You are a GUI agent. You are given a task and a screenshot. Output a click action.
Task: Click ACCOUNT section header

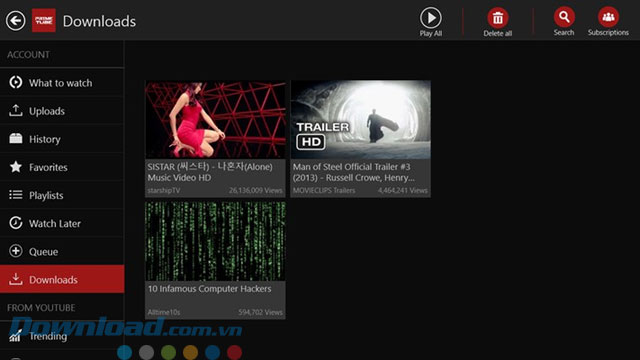tap(28, 55)
